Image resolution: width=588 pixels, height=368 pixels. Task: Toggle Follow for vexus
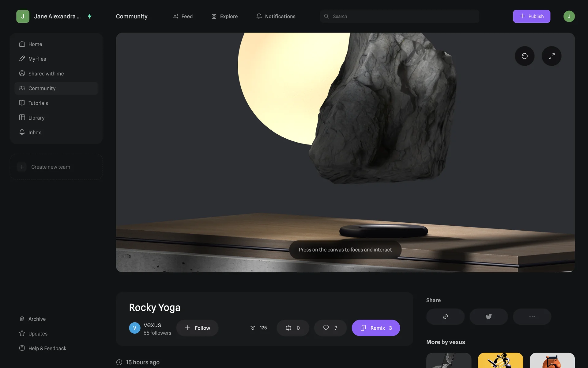click(197, 328)
